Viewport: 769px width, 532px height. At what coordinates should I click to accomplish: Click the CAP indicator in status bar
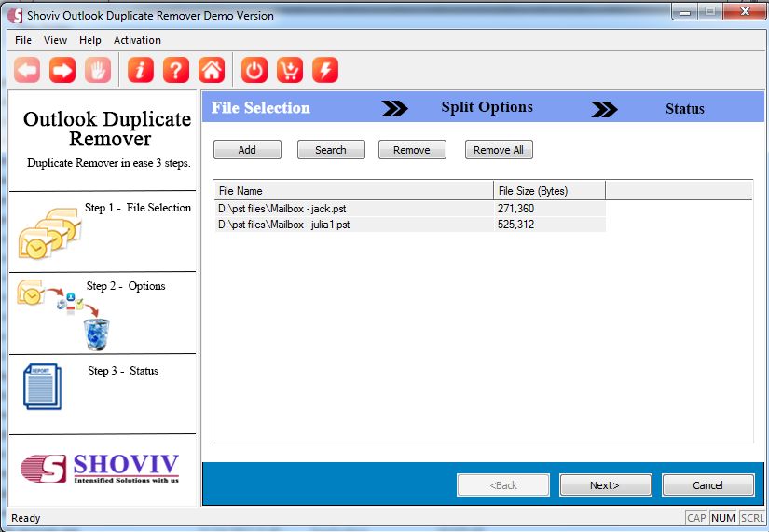coord(696,518)
